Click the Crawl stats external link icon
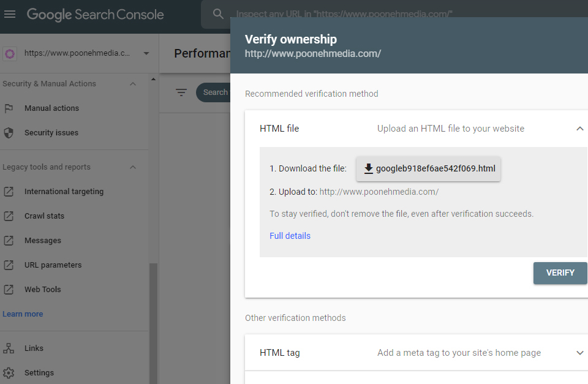The width and height of the screenshot is (588, 384). pos(9,216)
